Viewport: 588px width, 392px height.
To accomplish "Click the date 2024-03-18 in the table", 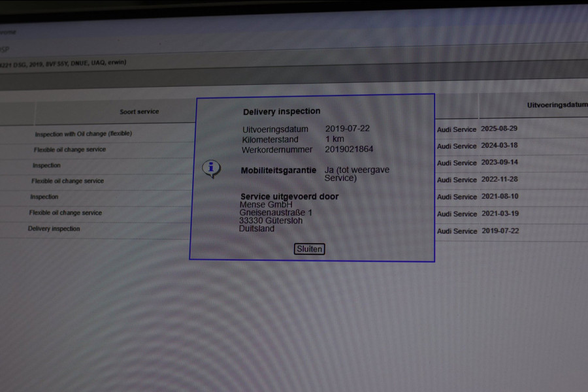I will coord(499,145).
